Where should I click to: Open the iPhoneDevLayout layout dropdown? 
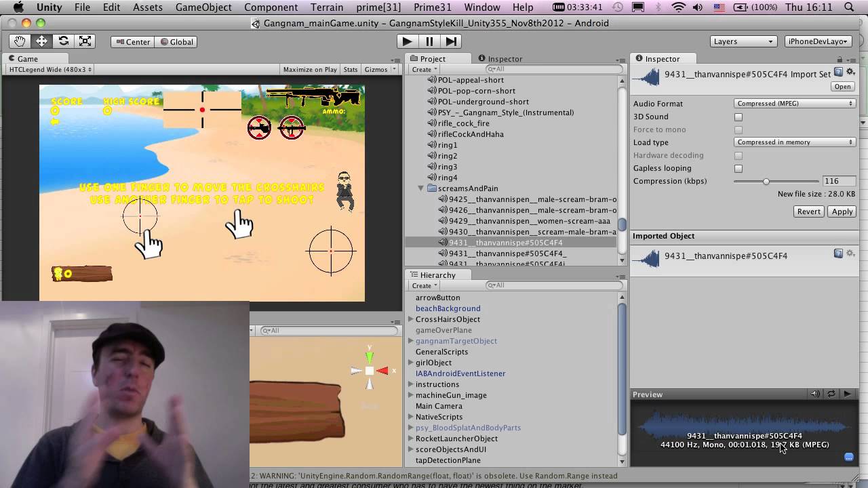pyautogui.click(x=818, y=41)
